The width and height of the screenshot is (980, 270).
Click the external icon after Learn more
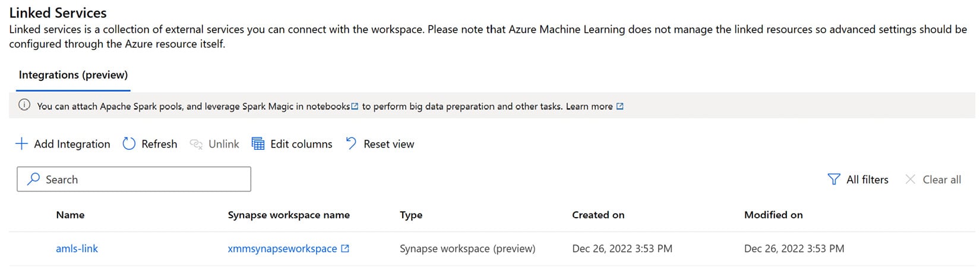coord(620,106)
